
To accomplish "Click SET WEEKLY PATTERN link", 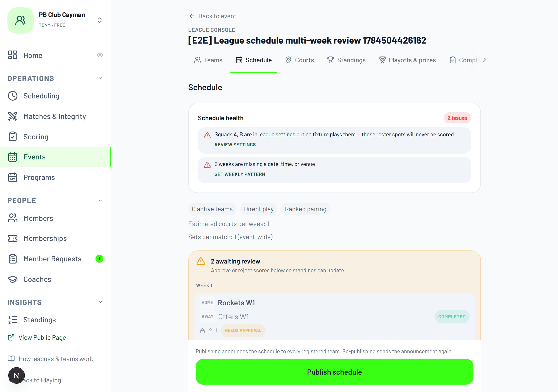I will coord(240,174).
